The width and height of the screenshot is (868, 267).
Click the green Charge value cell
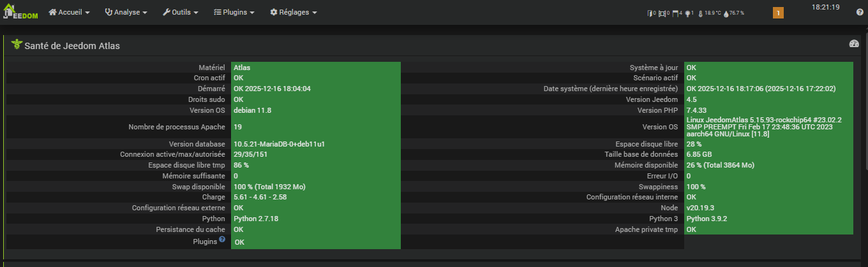click(315, 197)
